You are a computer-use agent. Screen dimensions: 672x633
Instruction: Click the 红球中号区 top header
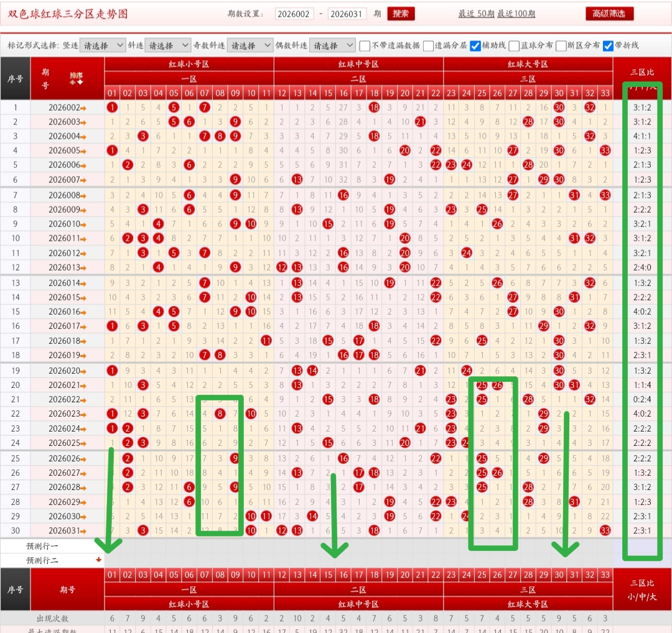[359, 64]
